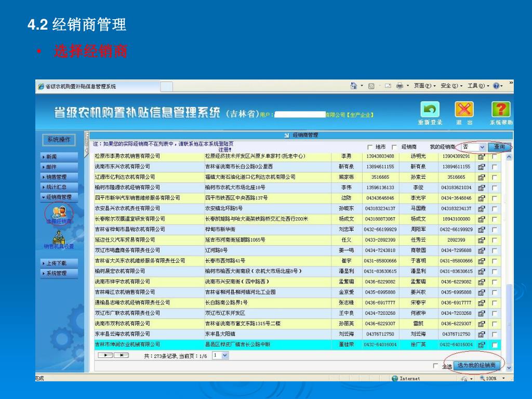Click the address 长春市西郊路41号
The height and width of the screenshot is (399, 532).
click(x=225, y=261)
